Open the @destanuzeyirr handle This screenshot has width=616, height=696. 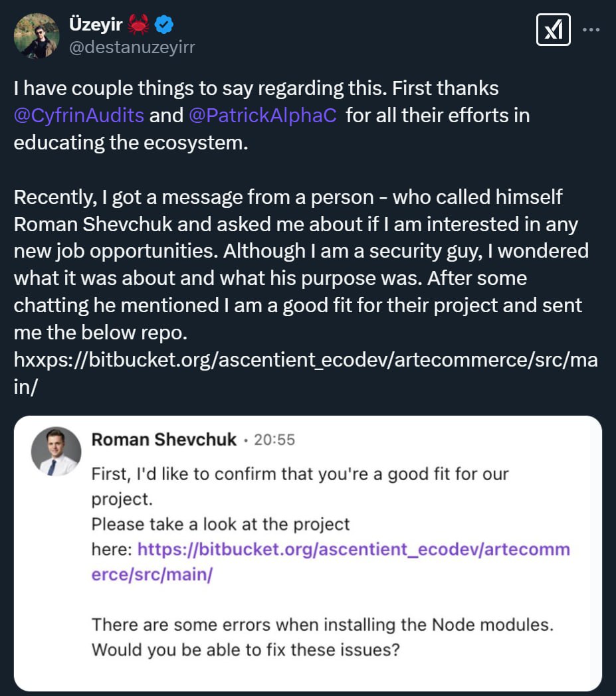(132, 46)
